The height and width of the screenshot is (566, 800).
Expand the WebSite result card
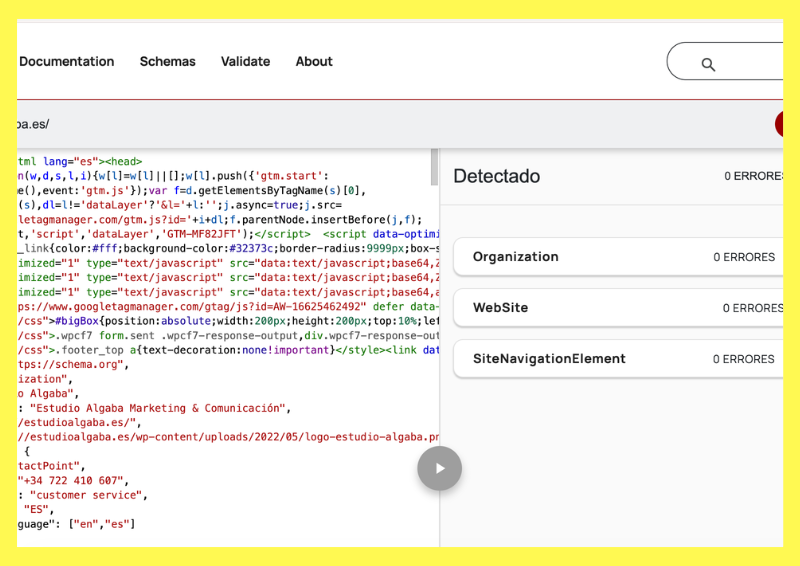tap(618, 308)
